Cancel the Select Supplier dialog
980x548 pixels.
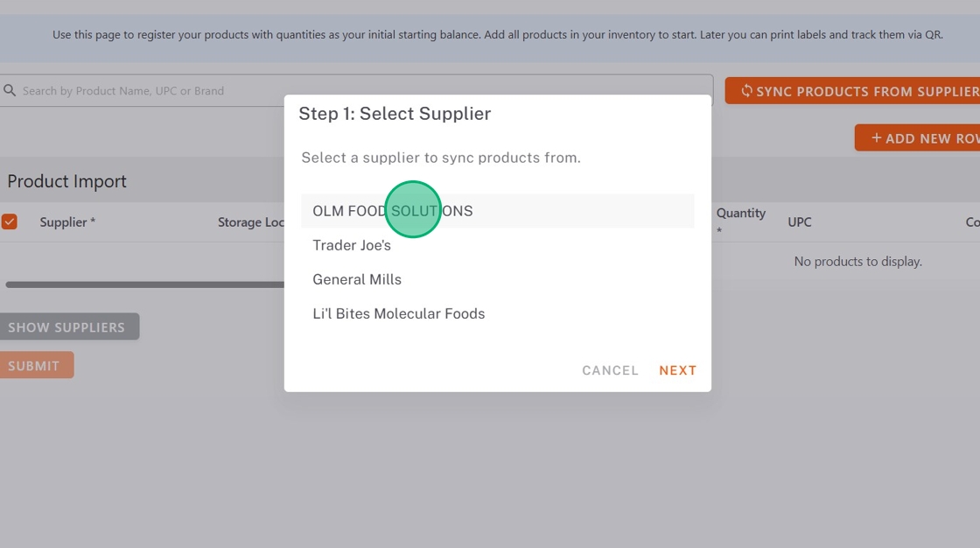point(610,370)
